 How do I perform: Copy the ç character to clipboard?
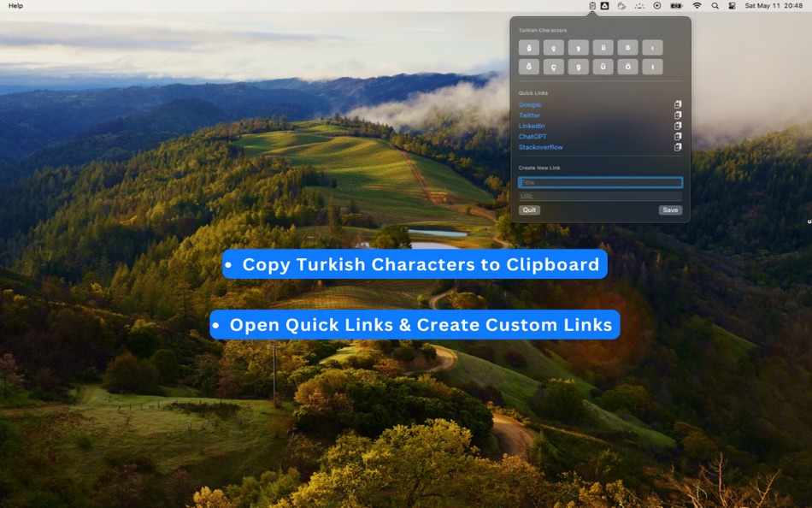[555, 47]
